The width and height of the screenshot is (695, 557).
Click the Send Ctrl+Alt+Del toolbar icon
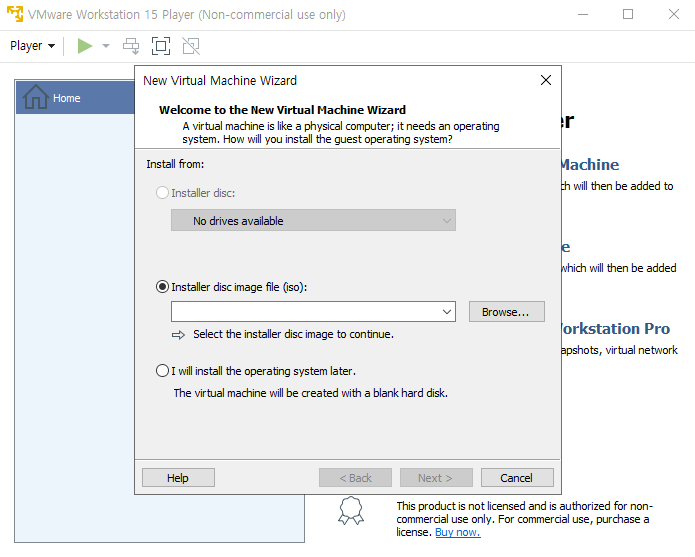[x=131, y=46]
